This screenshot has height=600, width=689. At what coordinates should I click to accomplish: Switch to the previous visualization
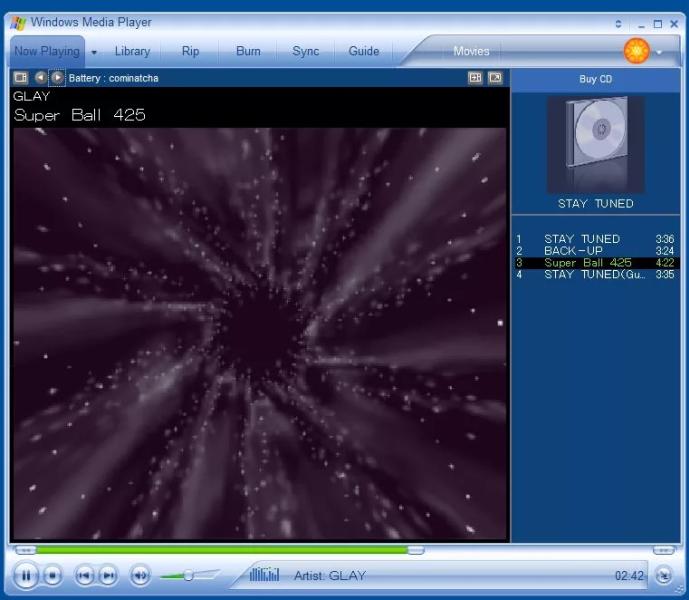(40, 78)
